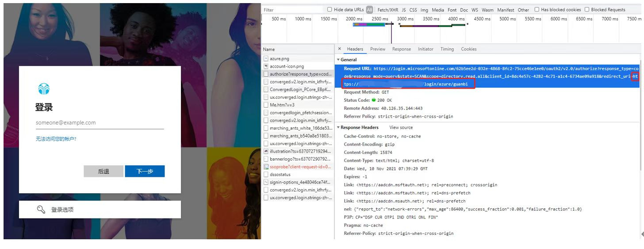The height and width of the screenshot is (249, 644).
Task: Click the key icon beside 登录选项
Action: pyautogui.click(x=41, y=210)
